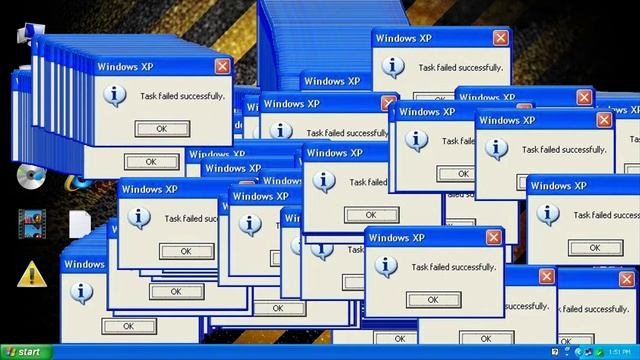This screenshot has width=640, height=360.
Task: Click OK in dialog whose title shows only "Windows"
Action: (x=129, y=326)
